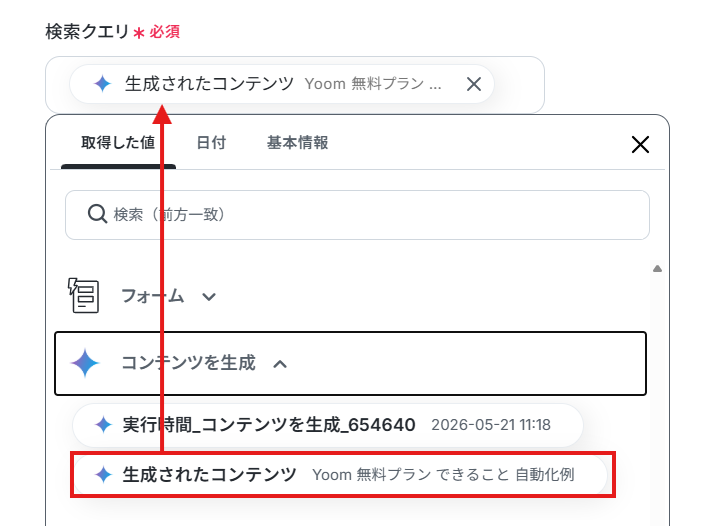Click inside the 検索クエリ input box
Viewport: 711px width, 526px height.
click(517, 84)
